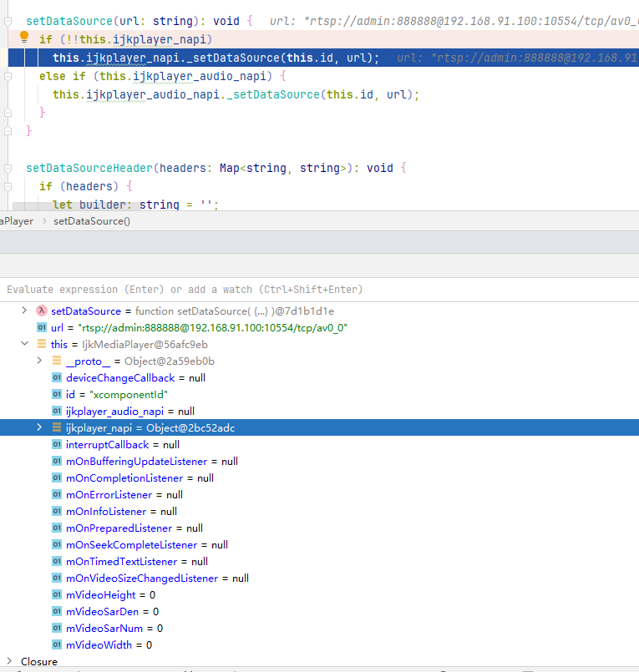Select the mVideoSarNum = 0 row
The image size is (639, 672).
(319, 629)
